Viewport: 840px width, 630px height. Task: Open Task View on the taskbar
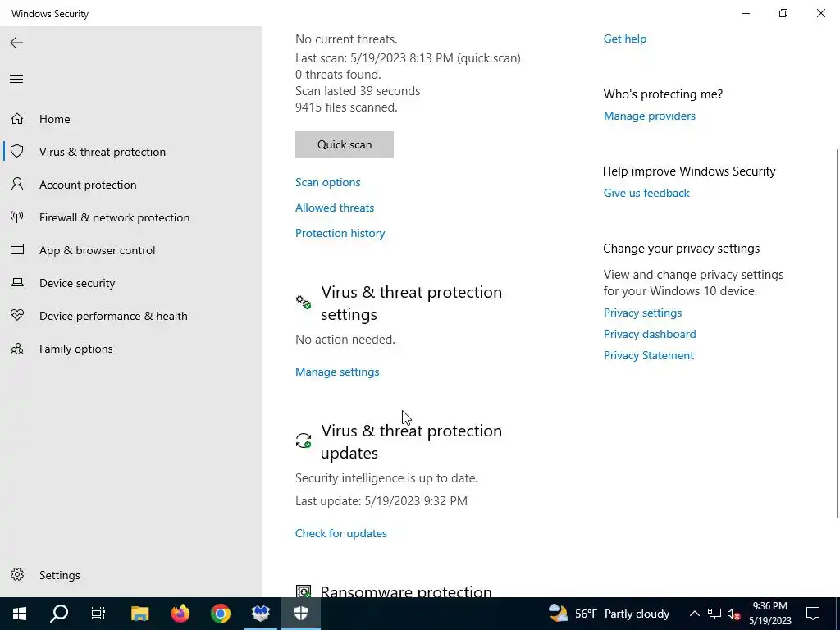(x=98, y=614)
